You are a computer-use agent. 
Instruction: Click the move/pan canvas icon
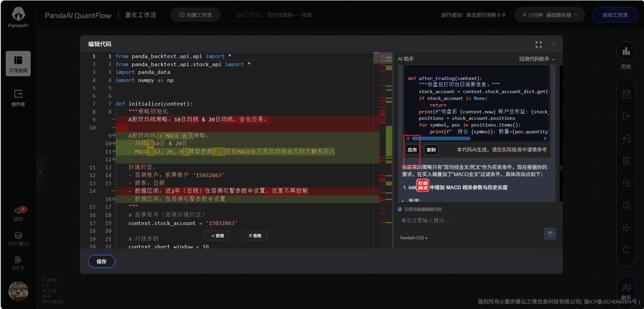[x=626, y=227]
